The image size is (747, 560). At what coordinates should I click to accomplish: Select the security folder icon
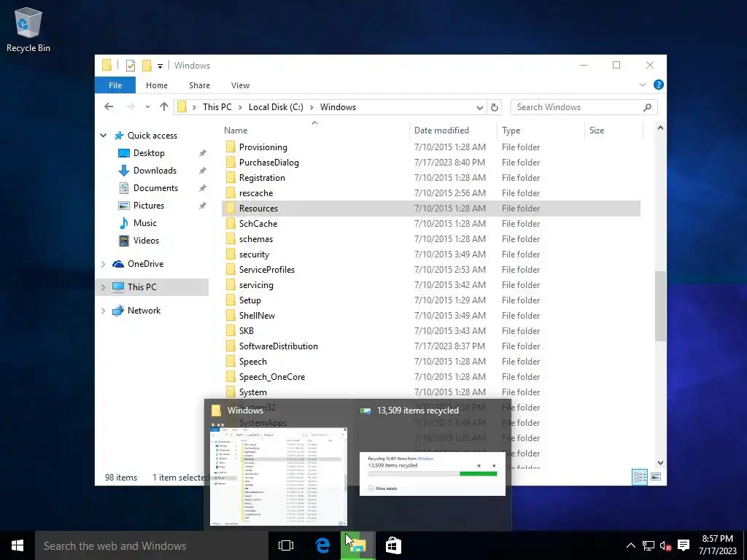[x=231, y=254]
